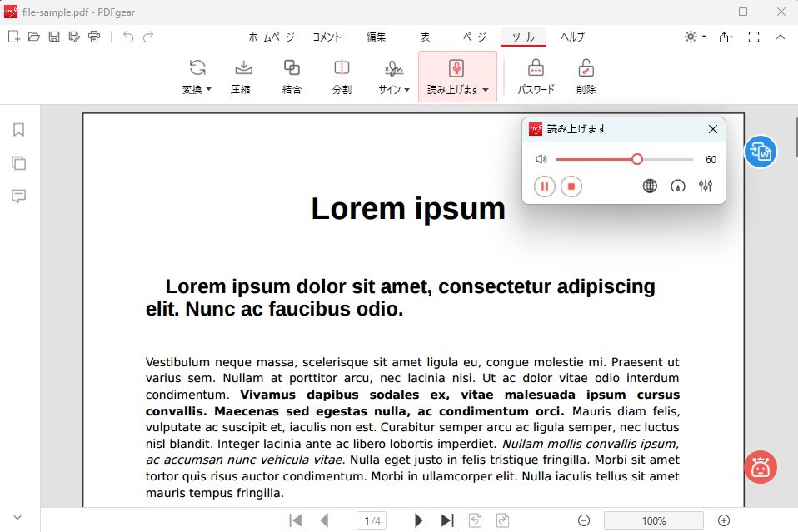Screen dimensions: 798x532
Task: Go to the next page arrow
Action: pos(418,520)
